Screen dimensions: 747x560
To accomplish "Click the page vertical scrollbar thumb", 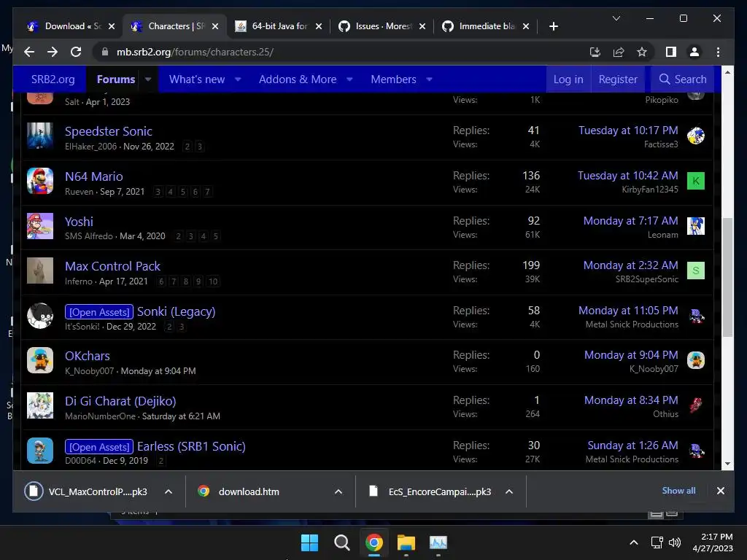I will [x=727, y=277].
